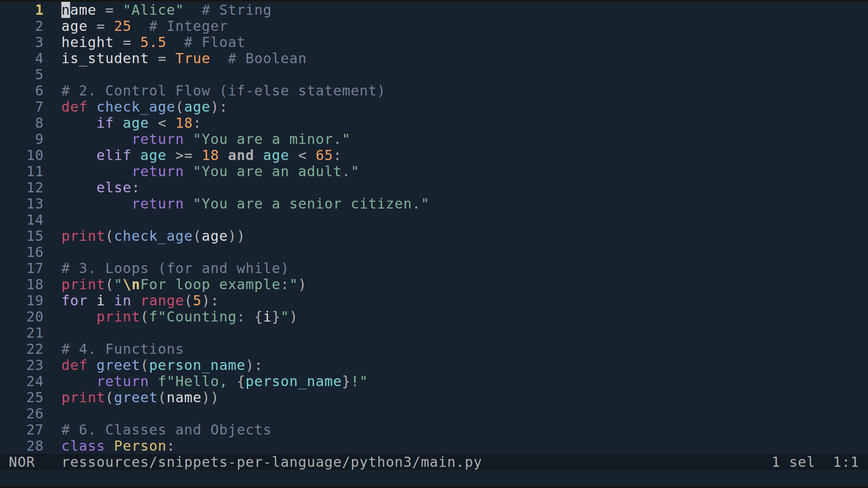Click line number 28 in the gutter
The height and width of the screenshot is (488, 868).
click(35, 446)
